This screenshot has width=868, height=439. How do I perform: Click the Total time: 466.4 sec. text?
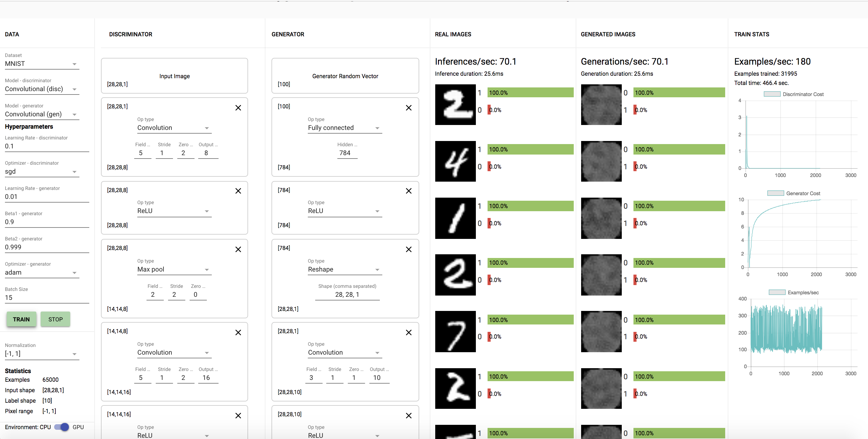point(761,83)
